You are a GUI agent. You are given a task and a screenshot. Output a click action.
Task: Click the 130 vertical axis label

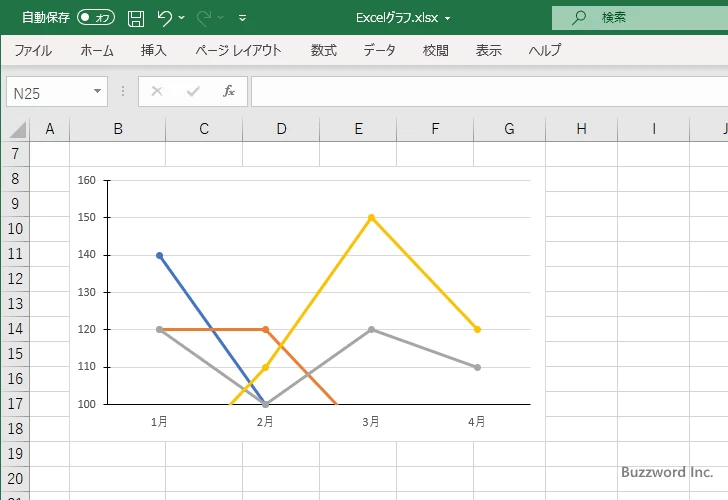tap(87, 292)
